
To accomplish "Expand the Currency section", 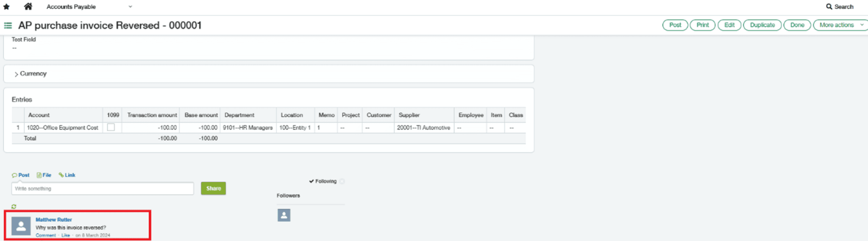I will [30, 74].
